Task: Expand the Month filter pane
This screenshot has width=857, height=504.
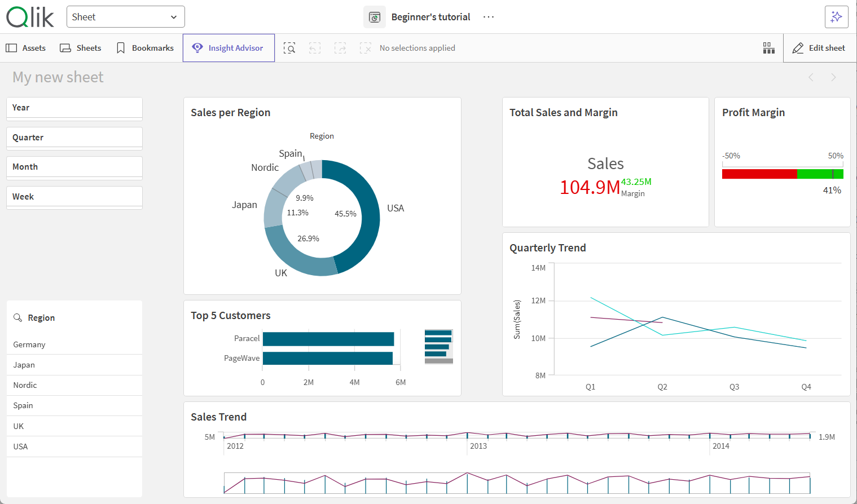Action: (x=74, y=167)
